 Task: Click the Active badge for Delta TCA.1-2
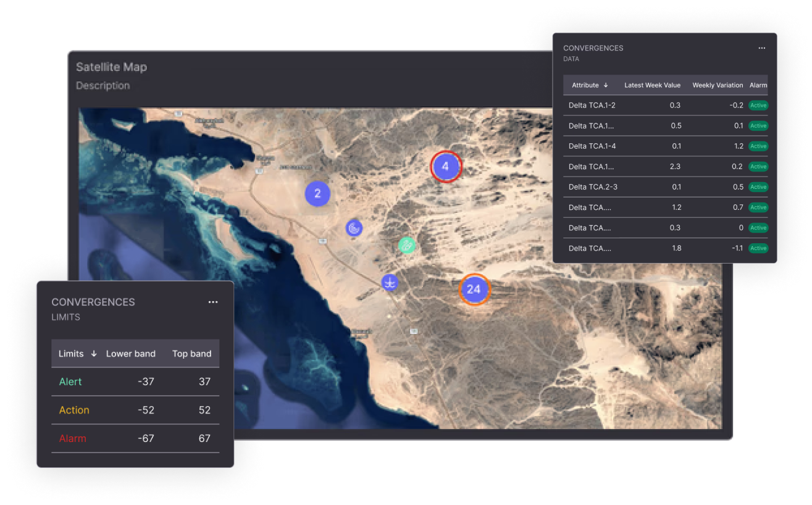click(758, 106)
